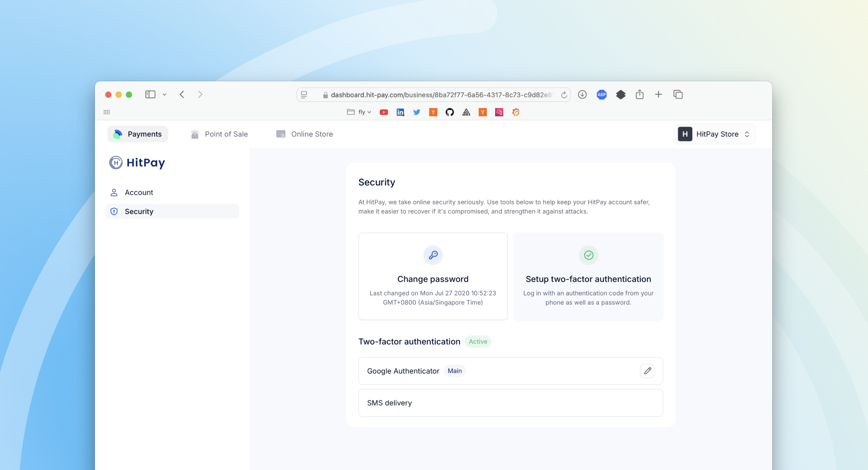
Task: Click the HitPay logo in sidebar
Action: [x=137, y=163]
